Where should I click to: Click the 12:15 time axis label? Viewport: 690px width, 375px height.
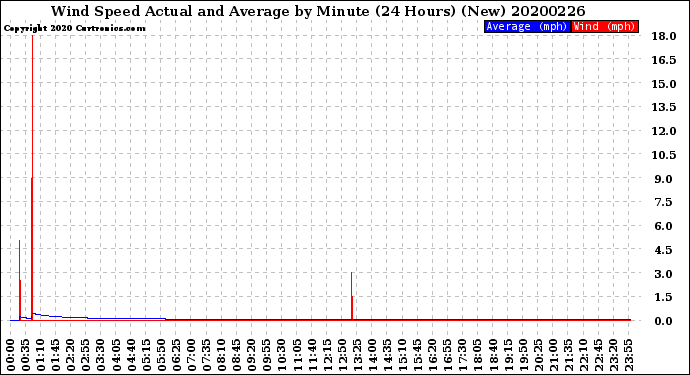click(327, 355)
